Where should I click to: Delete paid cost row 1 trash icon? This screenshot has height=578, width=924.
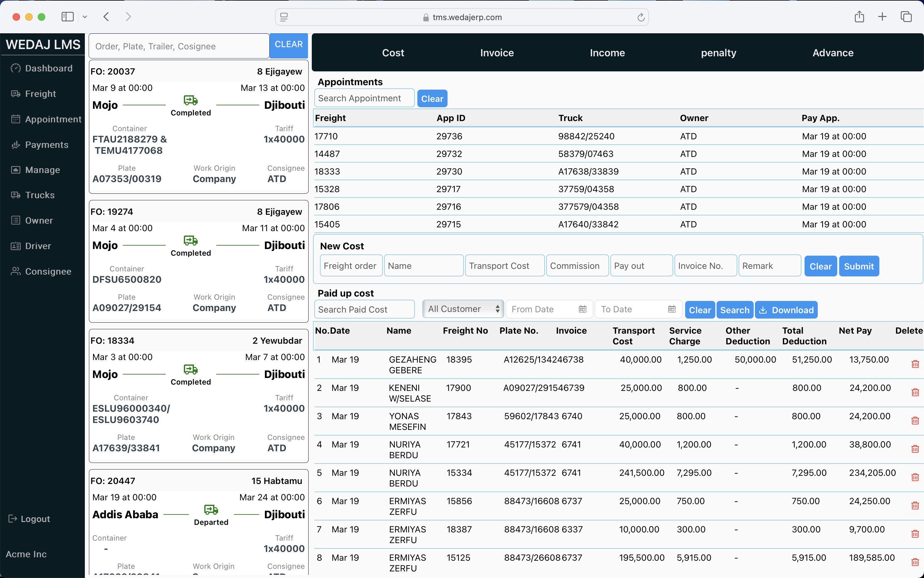click(915, 364)
